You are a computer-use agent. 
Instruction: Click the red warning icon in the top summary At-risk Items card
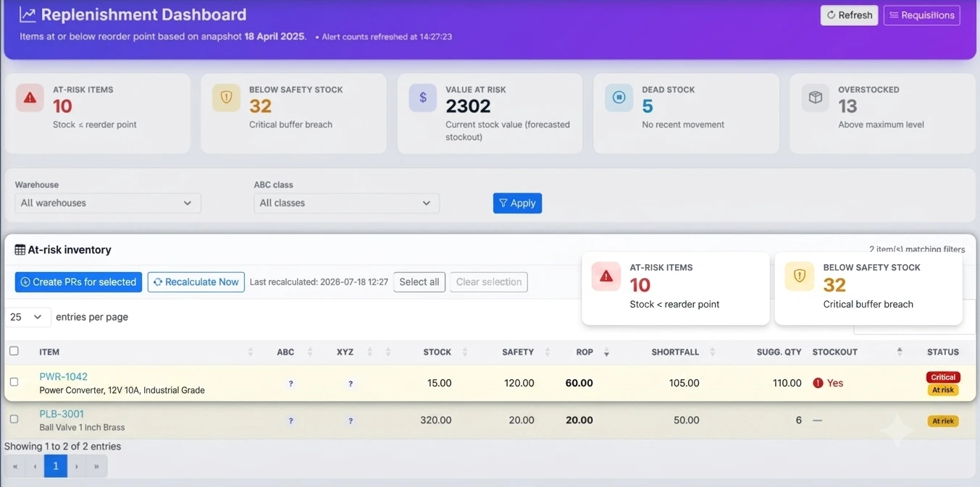coord(30,98)
